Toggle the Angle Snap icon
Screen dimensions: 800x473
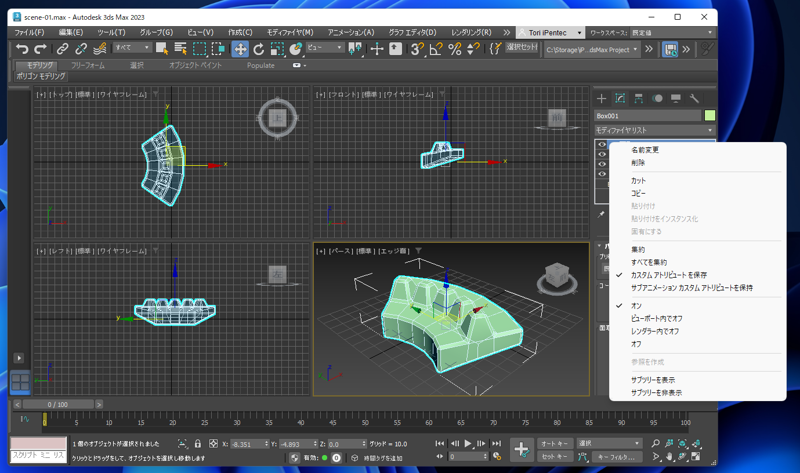click(x=436, y=49)
